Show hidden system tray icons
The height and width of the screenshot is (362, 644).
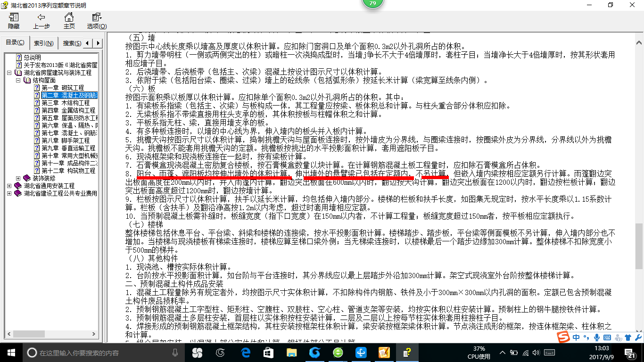pyautogui.click(x=503, y=352)
